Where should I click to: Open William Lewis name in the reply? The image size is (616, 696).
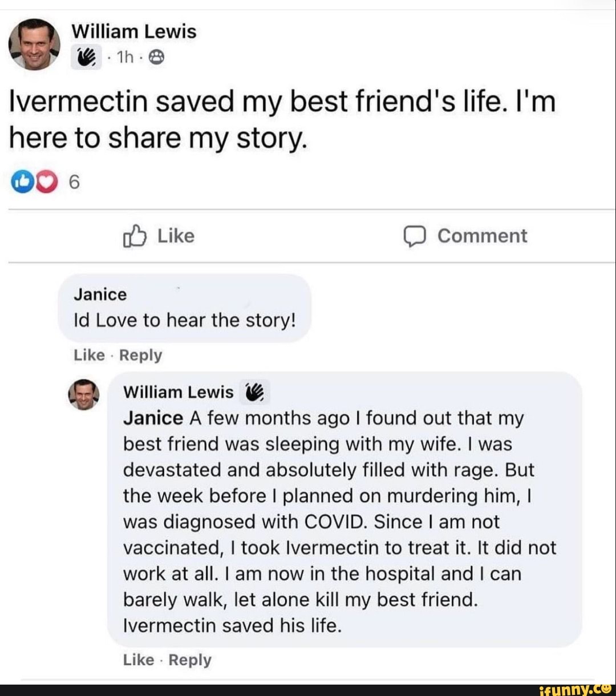pyautogui.click(x=178, y=392)
